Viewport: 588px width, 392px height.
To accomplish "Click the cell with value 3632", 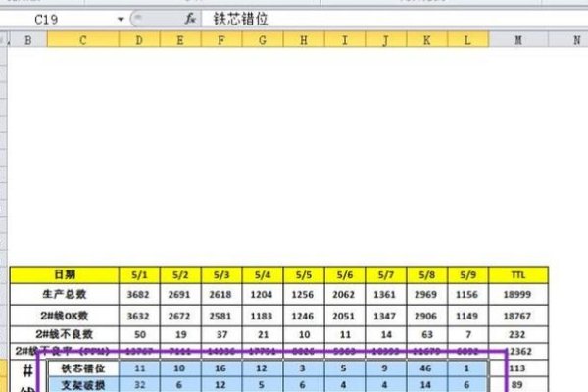I will coord(139,316).
